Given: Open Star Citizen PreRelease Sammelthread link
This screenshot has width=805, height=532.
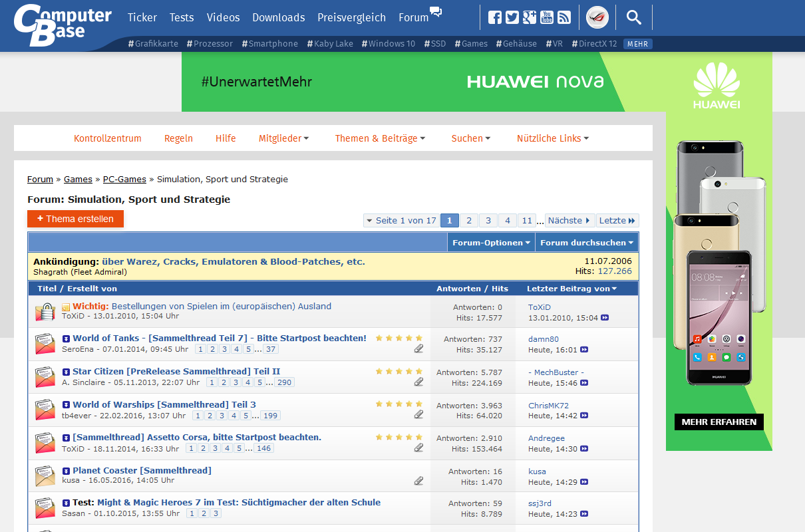Looking at the screenshot, I should (176, 371).
